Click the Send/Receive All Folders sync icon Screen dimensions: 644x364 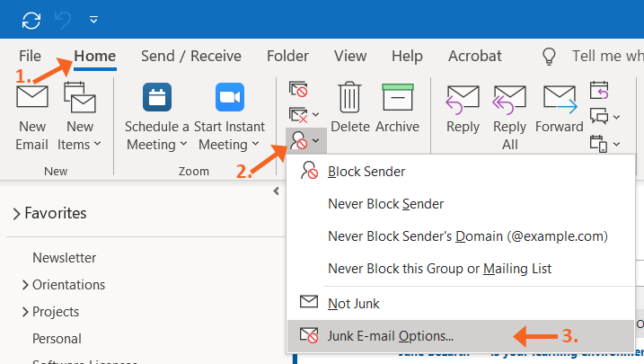pos(31,19)
